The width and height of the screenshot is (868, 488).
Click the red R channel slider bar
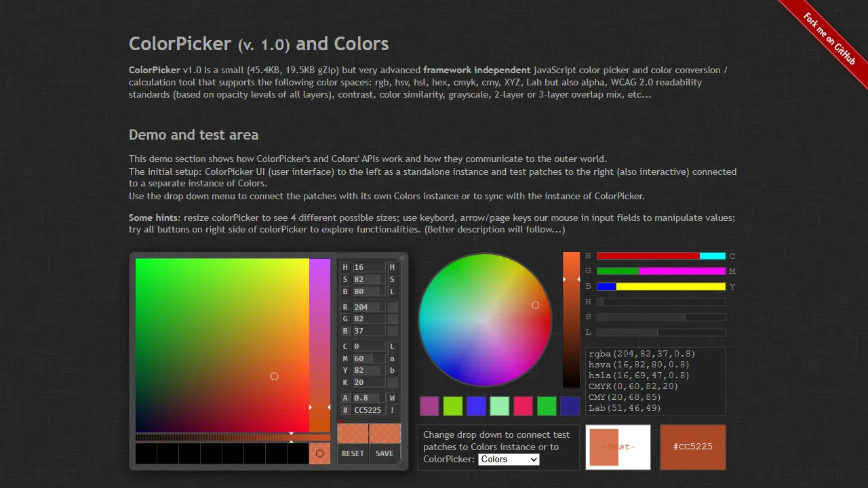pyautogui.click(x=661, y=256)
